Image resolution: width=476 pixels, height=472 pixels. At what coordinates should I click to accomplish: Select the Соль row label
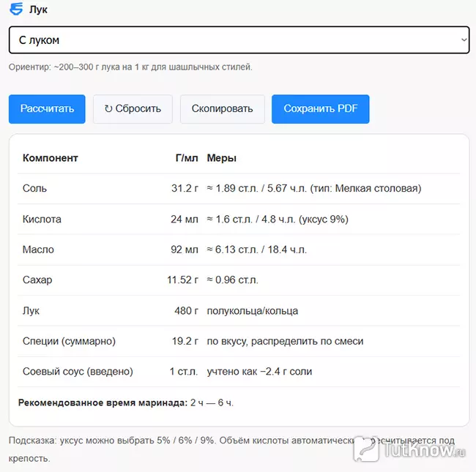35,189
